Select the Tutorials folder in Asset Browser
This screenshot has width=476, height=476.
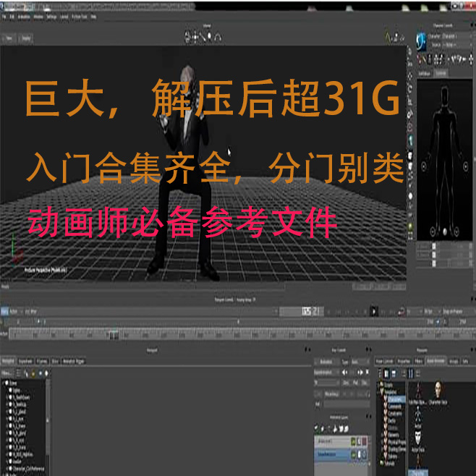point(388,464)
